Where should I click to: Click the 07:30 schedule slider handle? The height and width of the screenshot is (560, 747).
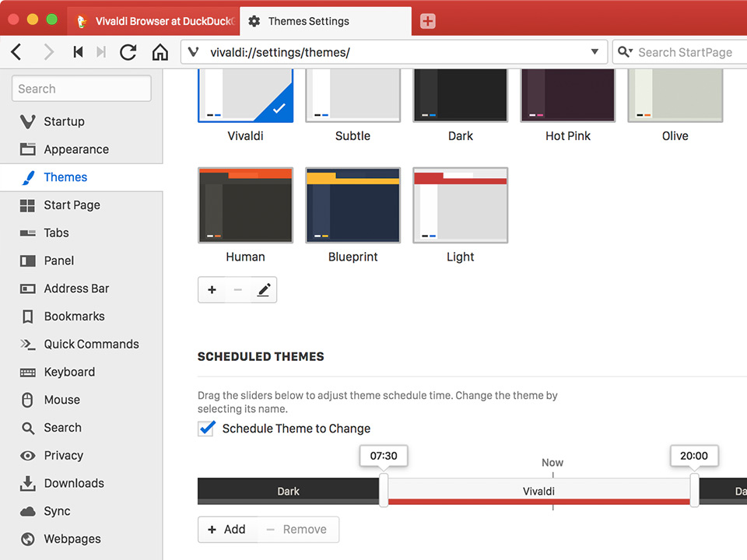(x=384, y=490)
